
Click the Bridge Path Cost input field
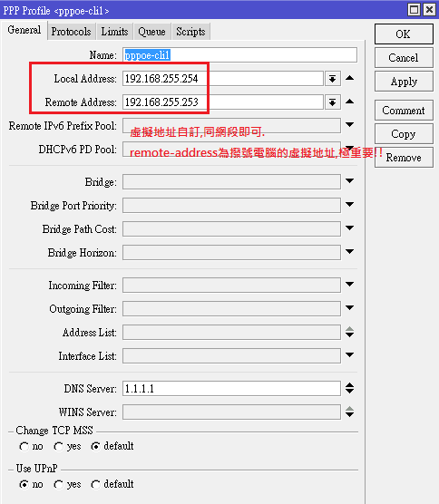click(x=231, y=228)
